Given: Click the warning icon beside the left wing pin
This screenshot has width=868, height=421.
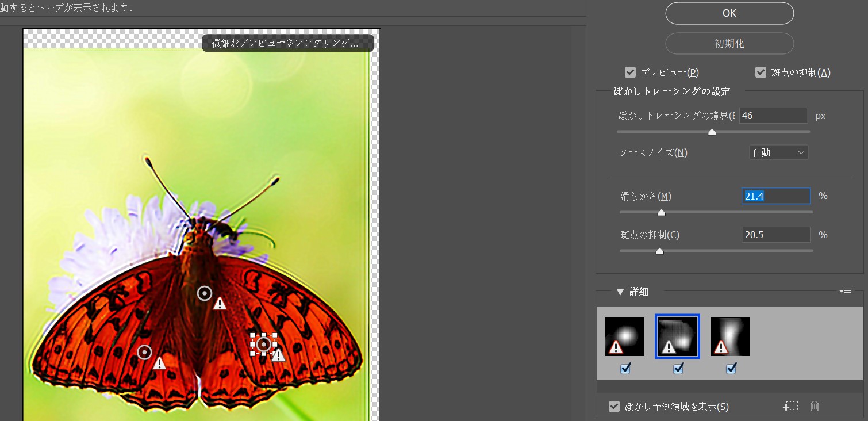Looking at the screenshot, I should pos(160,363).
